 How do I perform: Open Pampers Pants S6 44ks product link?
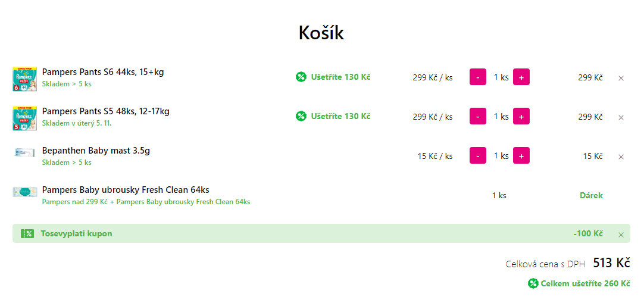point(103,72)
